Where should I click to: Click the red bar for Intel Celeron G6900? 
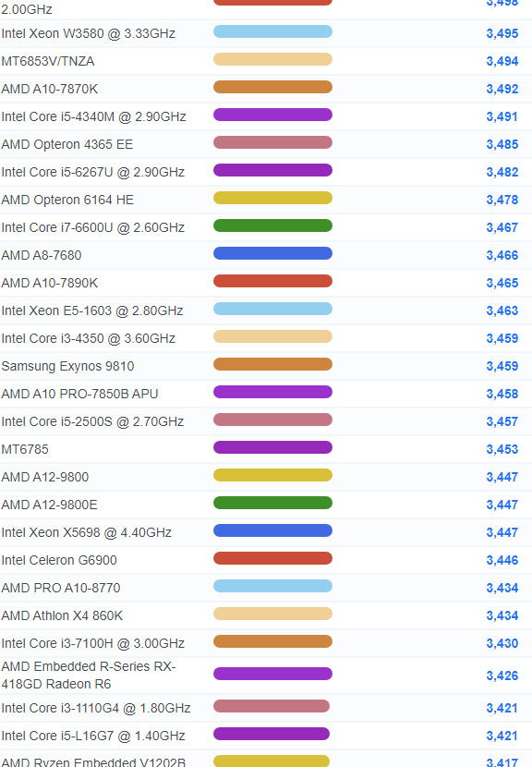click(x=272, y=558)
